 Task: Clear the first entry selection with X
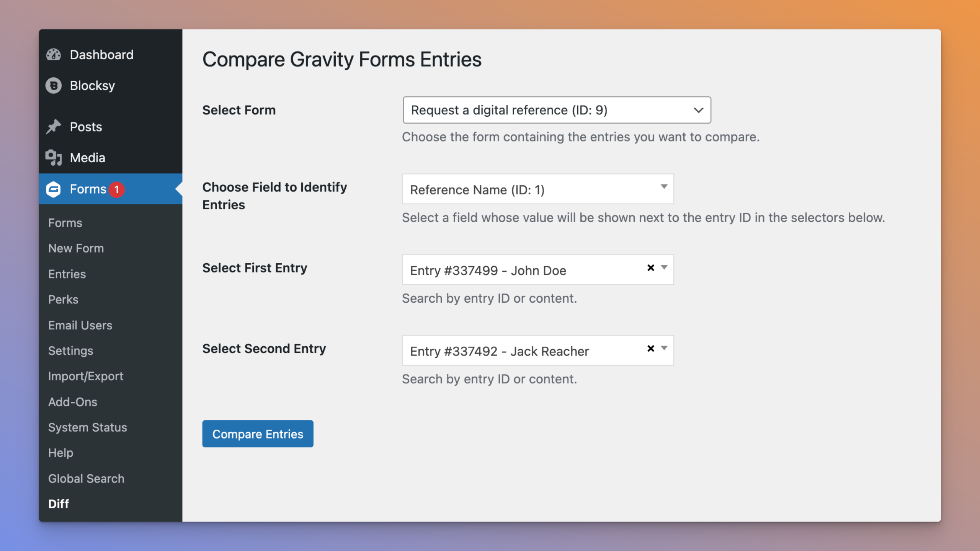650,268
